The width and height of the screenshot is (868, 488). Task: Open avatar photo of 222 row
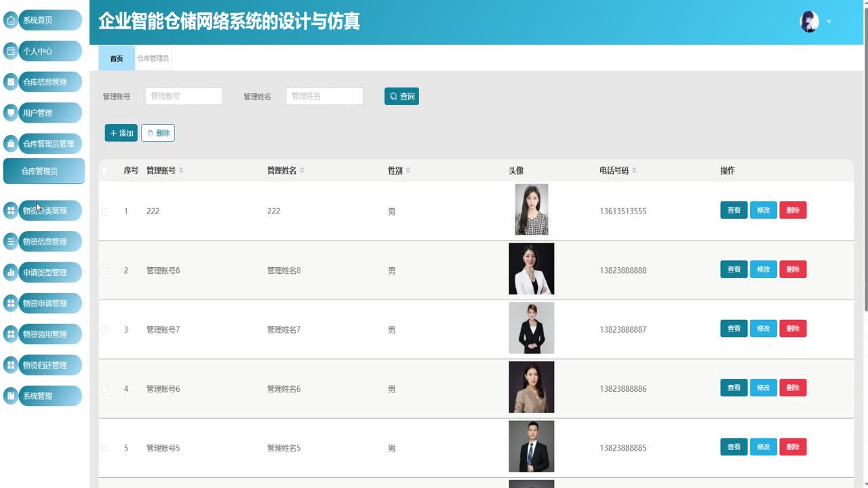point(532,209)
